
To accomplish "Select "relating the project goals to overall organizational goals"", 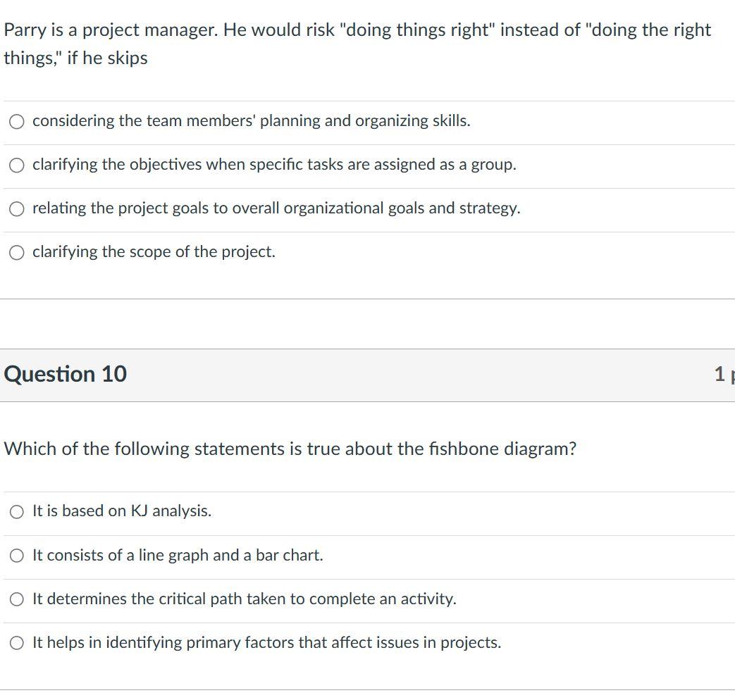I will (x=16, y=208).
